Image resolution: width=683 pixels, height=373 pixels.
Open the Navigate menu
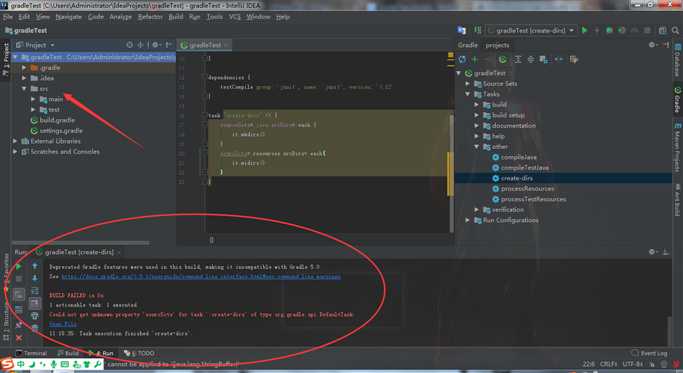[68, 17]
